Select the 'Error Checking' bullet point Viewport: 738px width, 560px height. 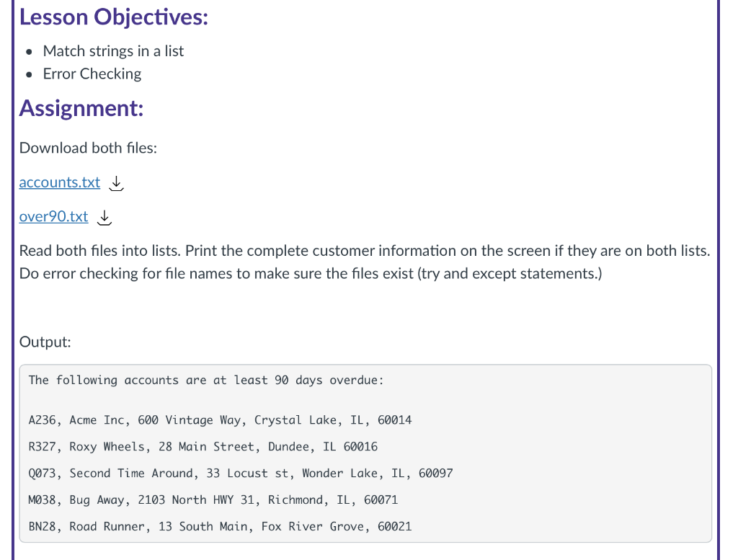point(92,74)
